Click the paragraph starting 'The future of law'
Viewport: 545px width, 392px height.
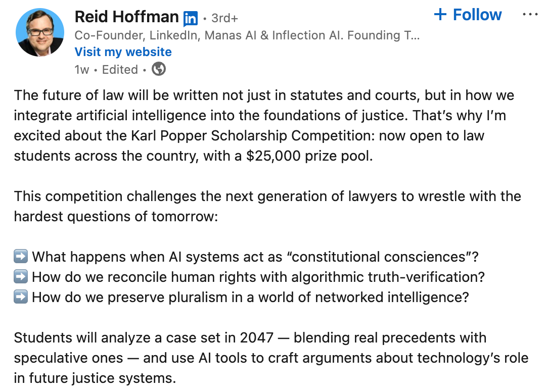[x=264, y=125]
